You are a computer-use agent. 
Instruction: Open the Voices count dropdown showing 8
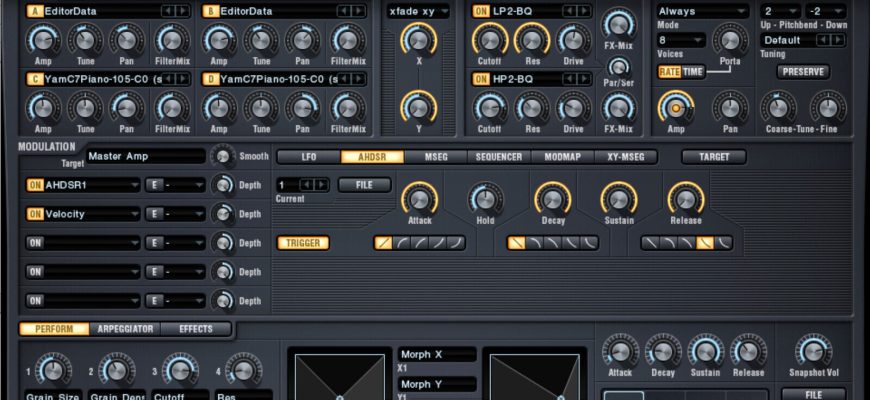tap(681, 39)
